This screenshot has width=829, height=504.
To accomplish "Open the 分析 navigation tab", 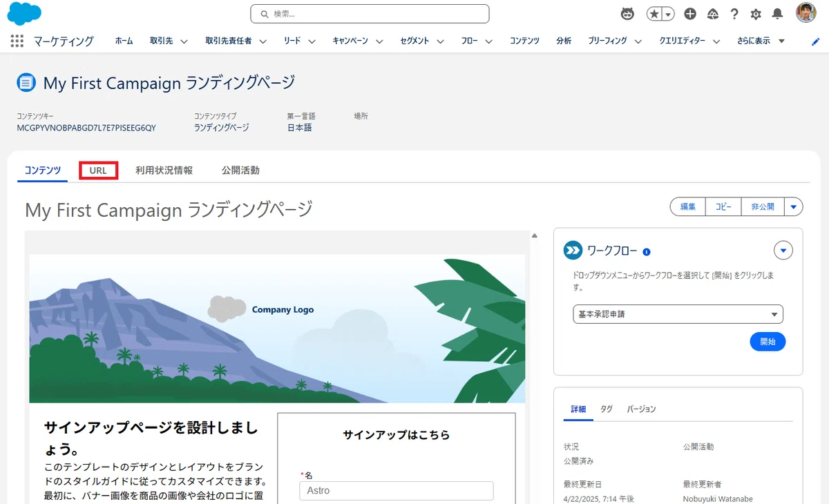I will pos(564,41).
